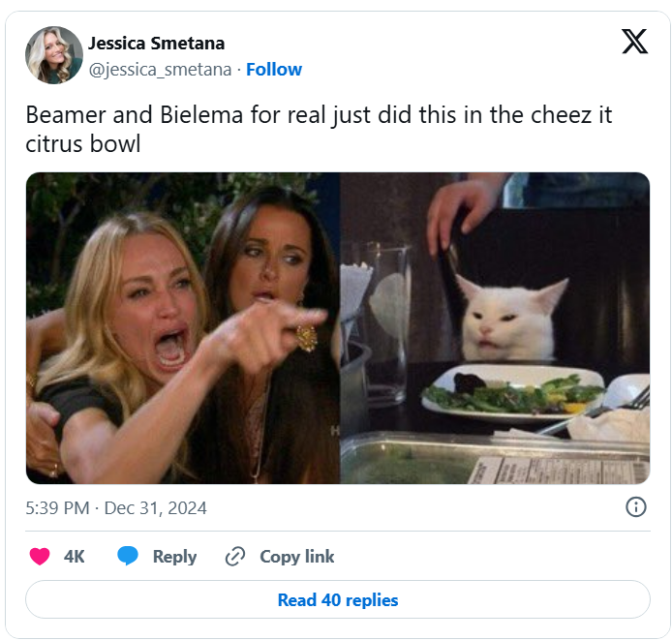The image size is (672, 640).
Task: Open the Dec 31, 2024 date link
Action: 155,508
